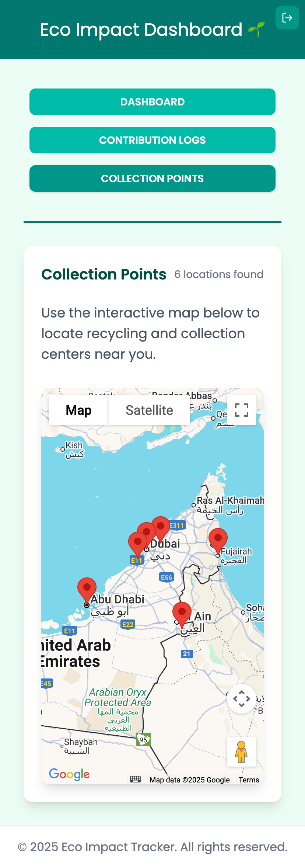Select the Fujairah red map marker
This screenshot has height=868, width=305.
click(218, 539)
